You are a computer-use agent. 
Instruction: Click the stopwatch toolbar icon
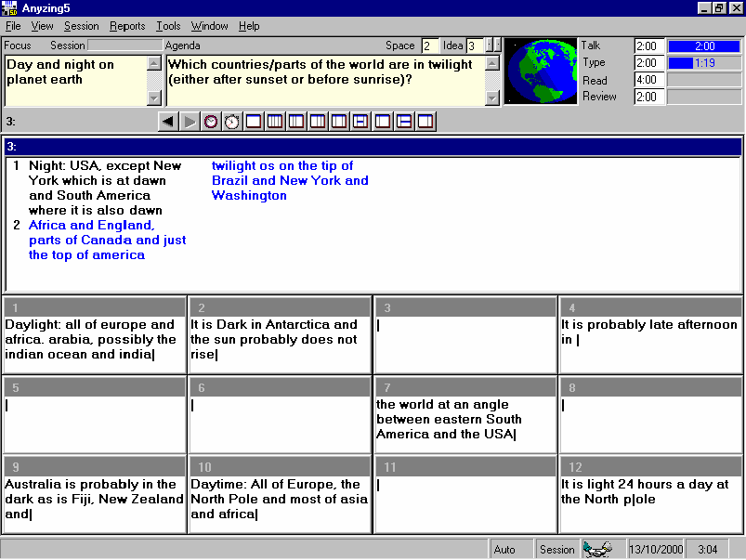232,122
